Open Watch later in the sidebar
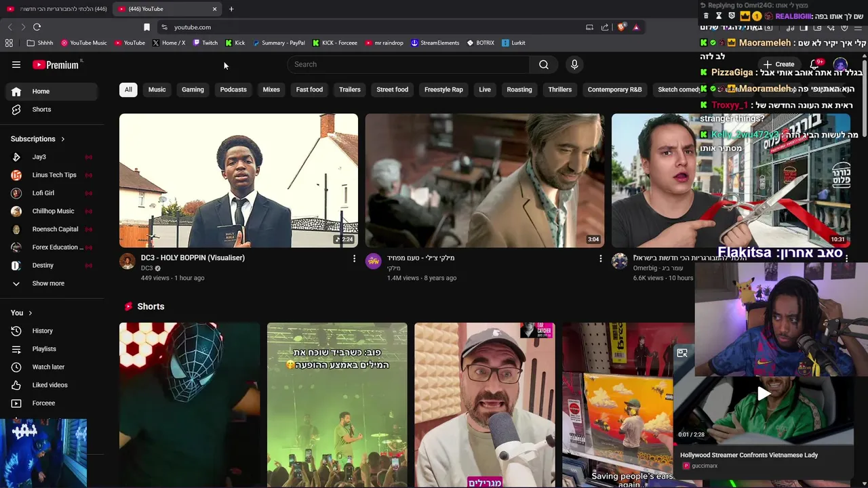 52,367
